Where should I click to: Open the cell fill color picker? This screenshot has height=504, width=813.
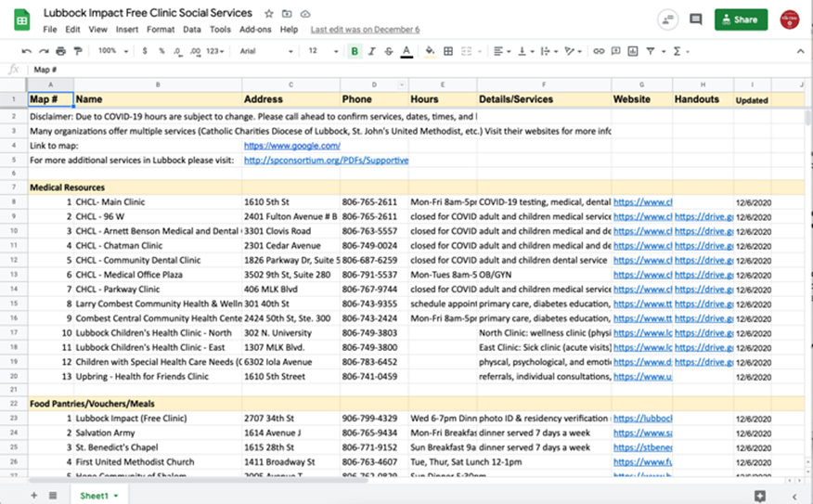430,51
